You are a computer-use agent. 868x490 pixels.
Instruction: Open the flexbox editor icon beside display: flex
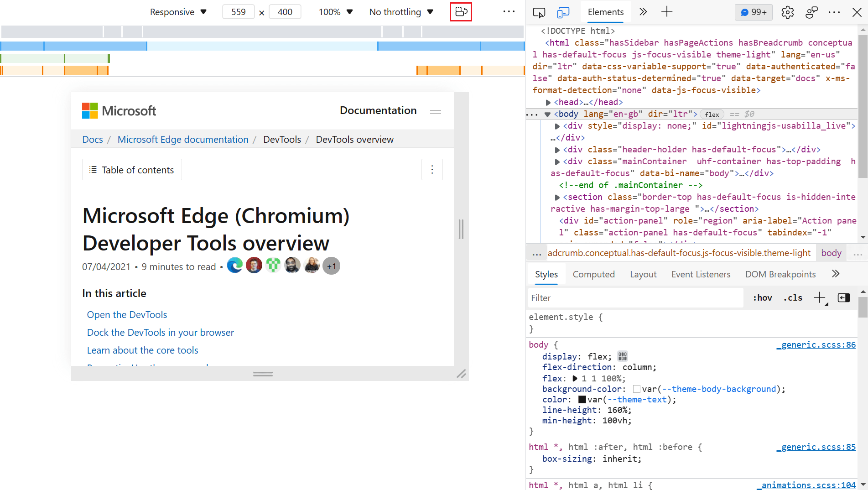click(622, 356)
